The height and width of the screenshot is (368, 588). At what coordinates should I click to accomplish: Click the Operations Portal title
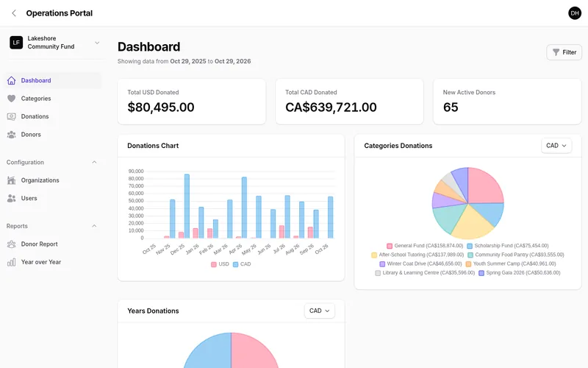[60, 13]
